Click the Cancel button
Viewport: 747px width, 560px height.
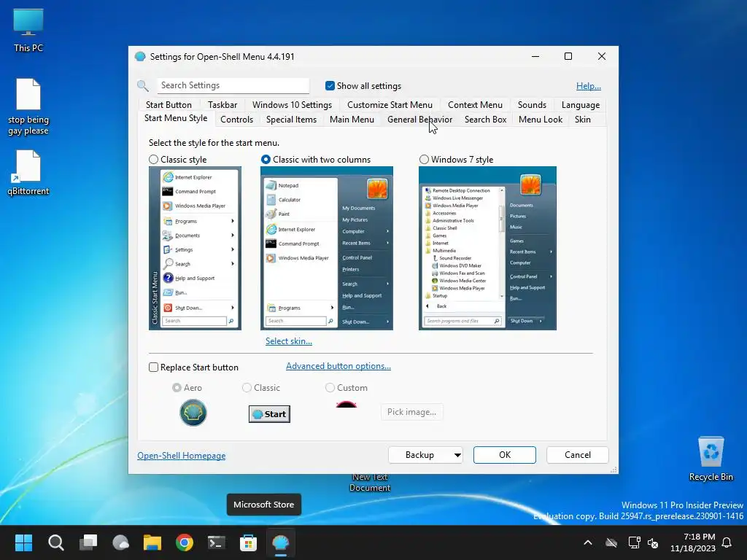point(578,455)
